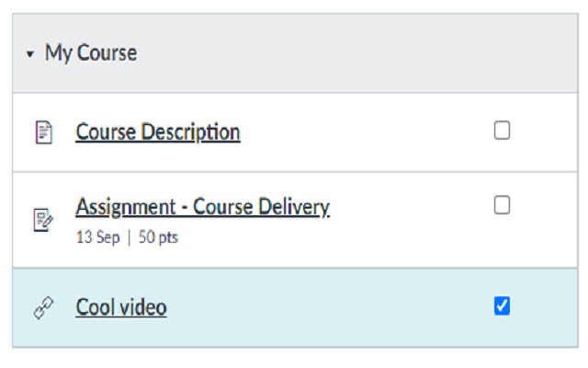The image size is (588, 368).
Task: Open Assignment - Course Delivery link
Action: click(x=202, y=206)
